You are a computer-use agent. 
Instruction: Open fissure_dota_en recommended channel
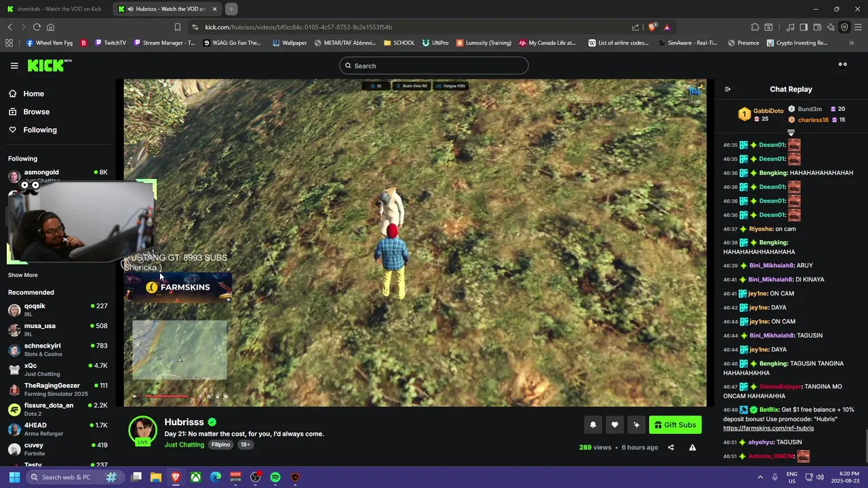pos(58,409)
